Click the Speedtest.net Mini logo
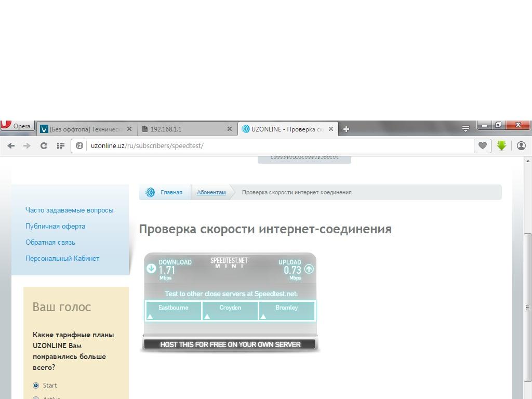 click(x=229, y=262)
